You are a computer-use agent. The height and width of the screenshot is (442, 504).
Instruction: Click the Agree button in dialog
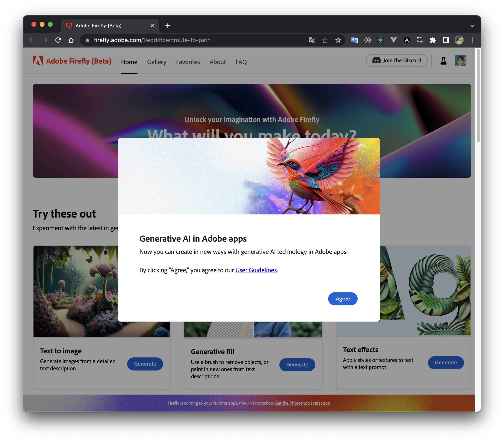pos(342,298)
